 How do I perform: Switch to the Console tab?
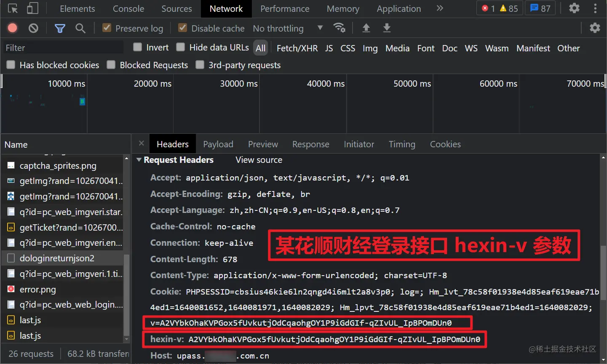point(128,8)
